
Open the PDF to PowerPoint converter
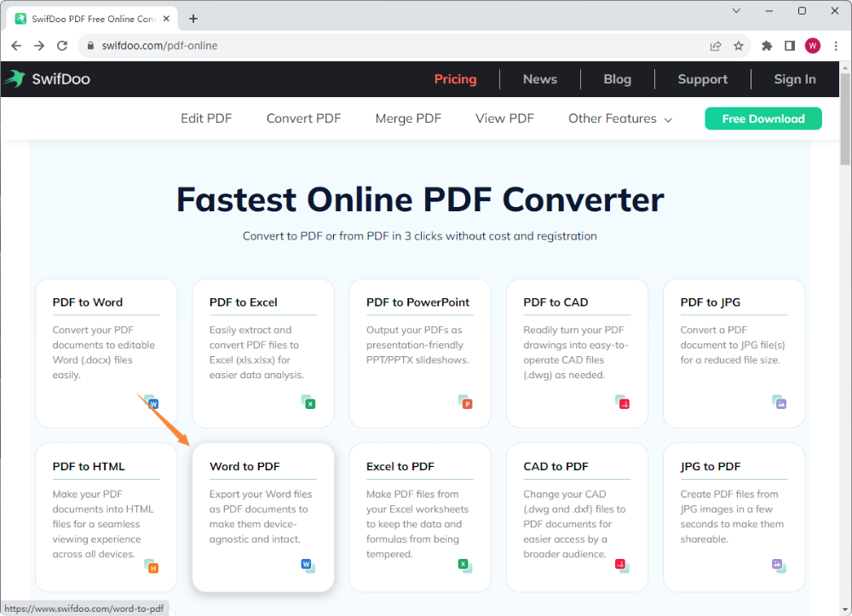tap(420, 353)
